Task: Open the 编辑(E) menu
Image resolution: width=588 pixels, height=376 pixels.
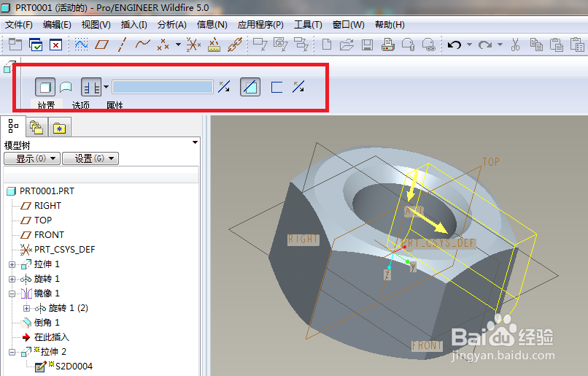Action: (x=57, y=25)
